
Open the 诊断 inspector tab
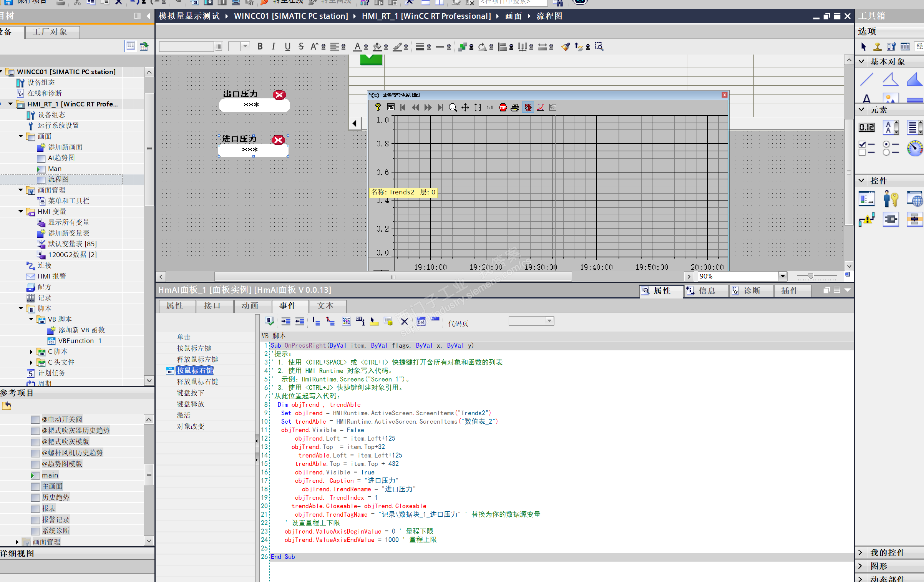751,291
